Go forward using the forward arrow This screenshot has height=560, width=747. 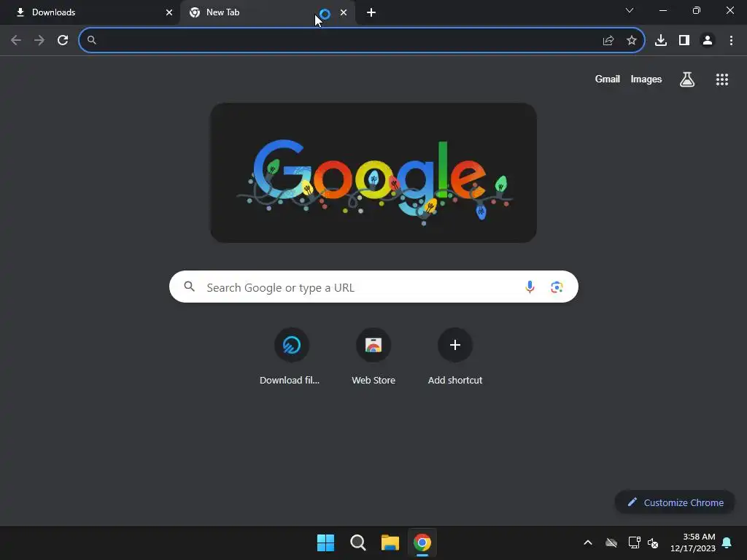coord(39,40)
